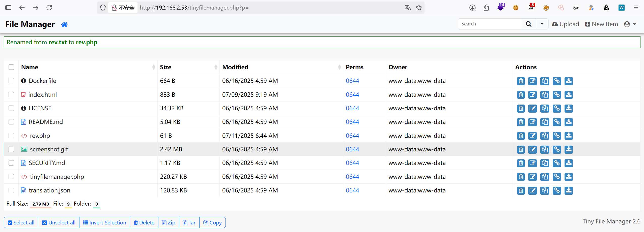Select the README.md row checkbox

coord(11,122)
